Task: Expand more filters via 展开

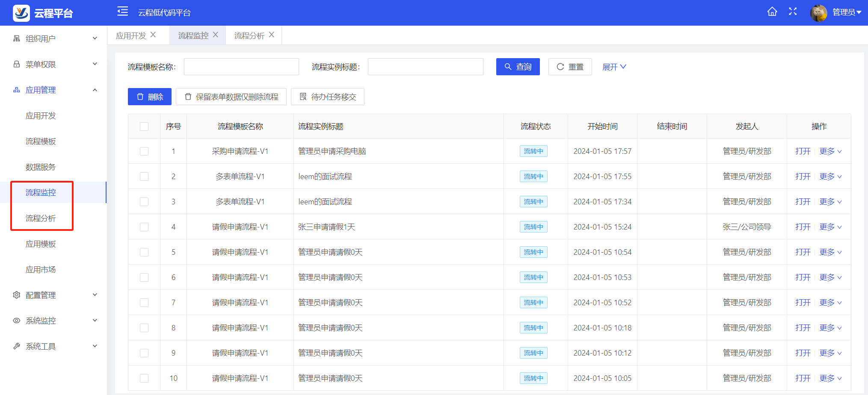Action: (614, 67)
